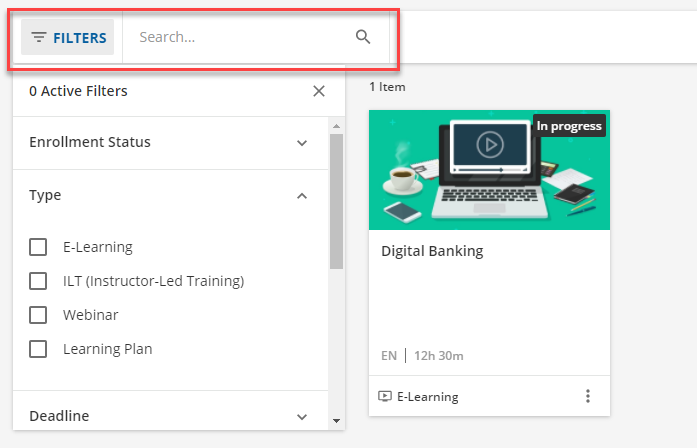Open the three-dot menu on Digital Banking card
The width and height of the screenshot is (697, 448).
coord(588,396)
